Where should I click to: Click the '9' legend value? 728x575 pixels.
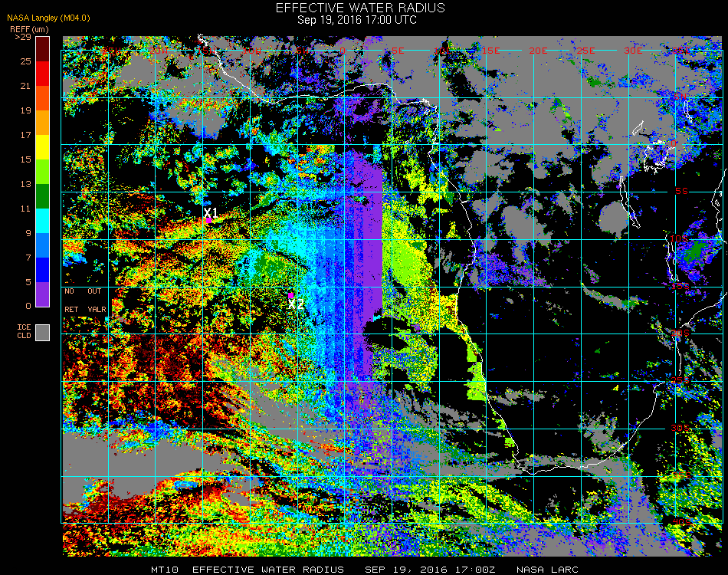[28, 233]
